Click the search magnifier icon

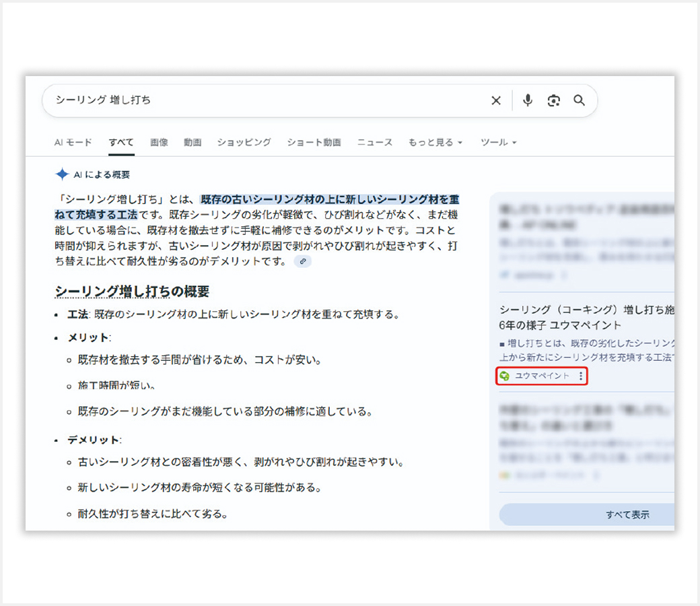point(580,100)
